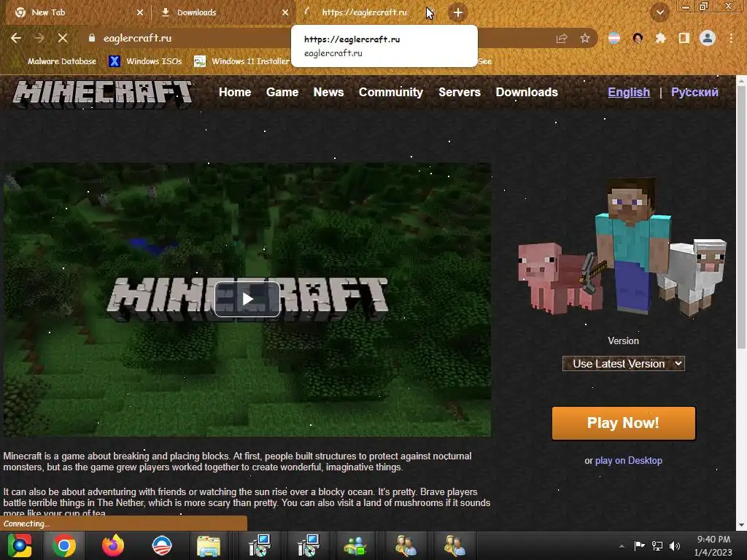The width and height of the screenshot is (747, 560).
Task: Open File Explorer from the taskbar
Action: 209,546
